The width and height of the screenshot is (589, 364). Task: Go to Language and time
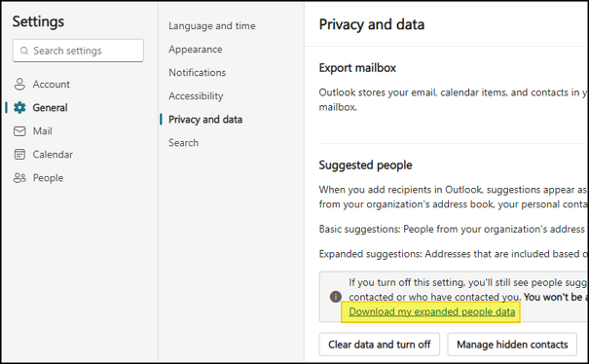coord(212,26)
